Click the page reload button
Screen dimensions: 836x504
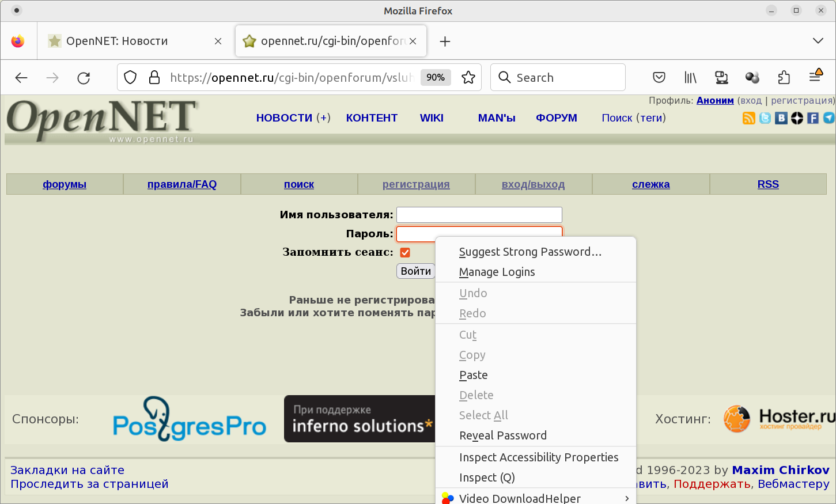pos(84,78)
